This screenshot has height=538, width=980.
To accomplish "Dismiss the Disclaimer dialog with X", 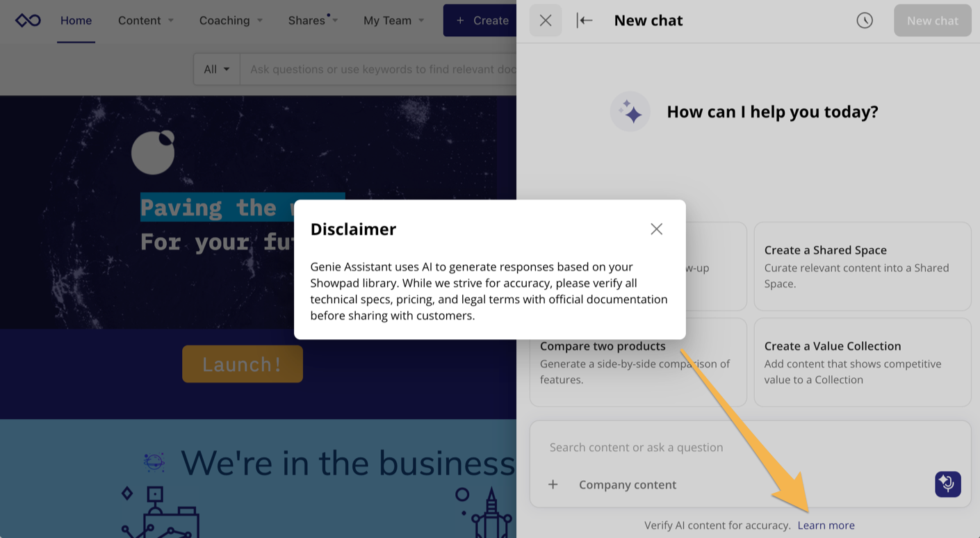I will (x=656, y=229).
